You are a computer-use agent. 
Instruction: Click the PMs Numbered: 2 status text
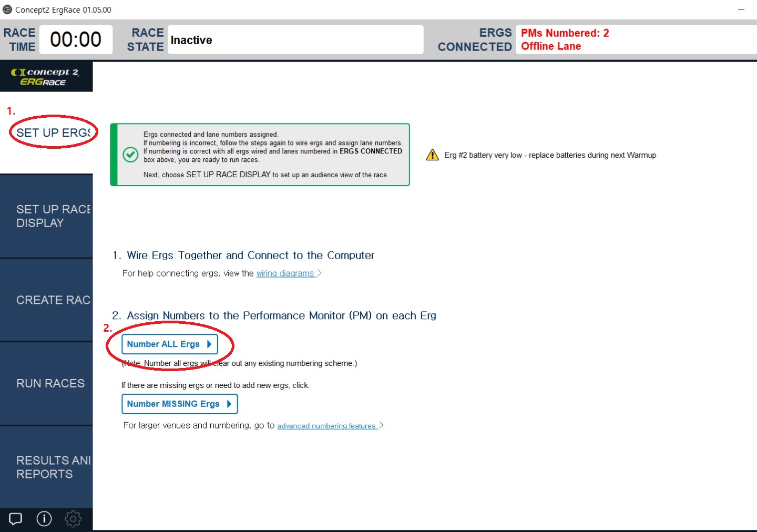pyautogui.click(x=565, y=33)
